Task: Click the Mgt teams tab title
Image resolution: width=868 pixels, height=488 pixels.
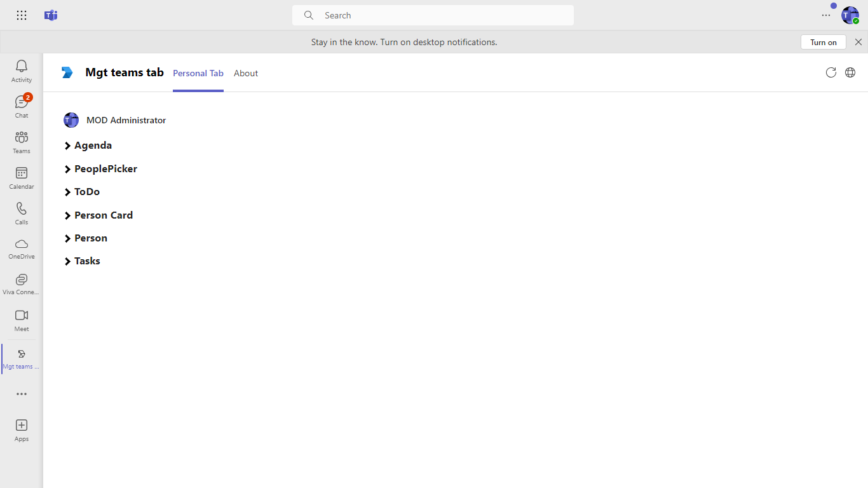Action: coord(125,72)
